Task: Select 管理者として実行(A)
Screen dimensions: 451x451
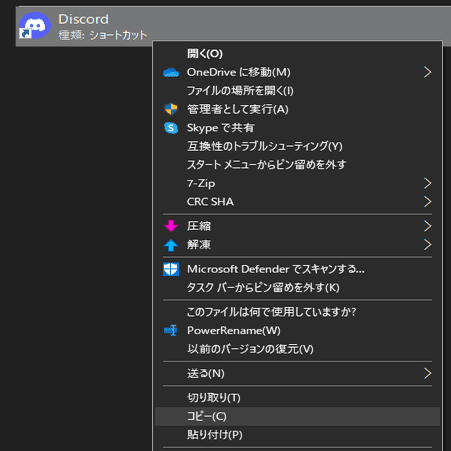Action: 297,109
